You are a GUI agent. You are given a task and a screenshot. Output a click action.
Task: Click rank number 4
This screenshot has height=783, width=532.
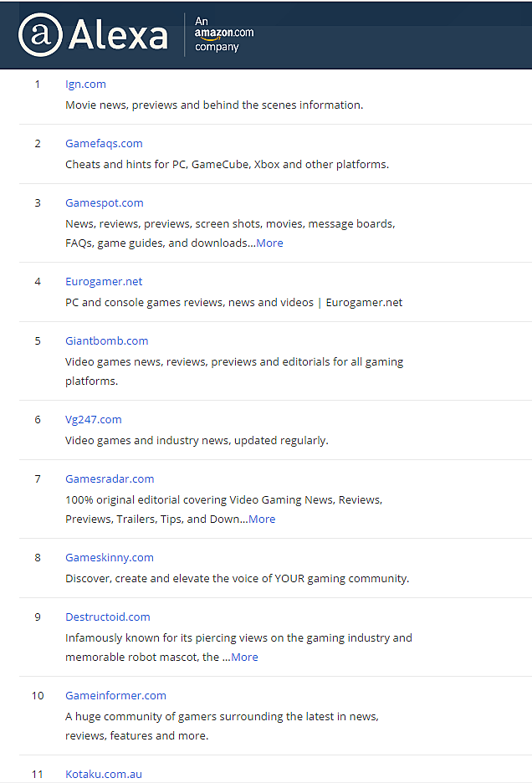pyautogui.click(x=38, y=282)
